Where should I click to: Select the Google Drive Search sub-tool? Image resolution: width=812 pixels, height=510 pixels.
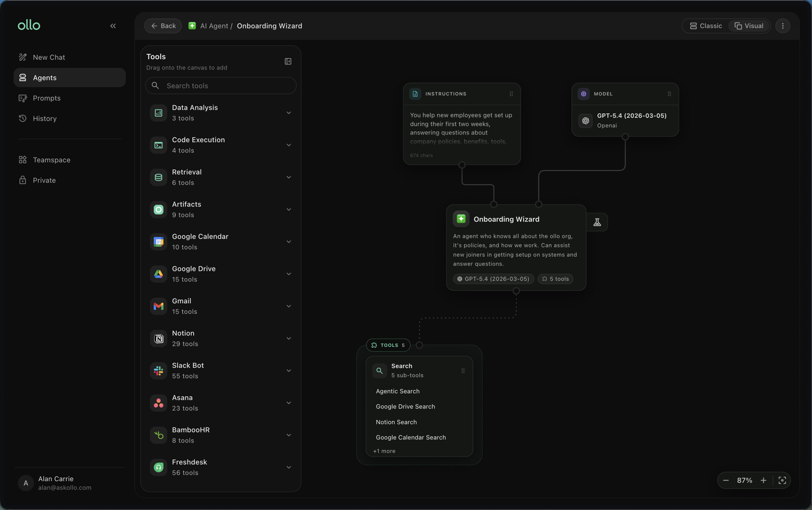(405, 406)
